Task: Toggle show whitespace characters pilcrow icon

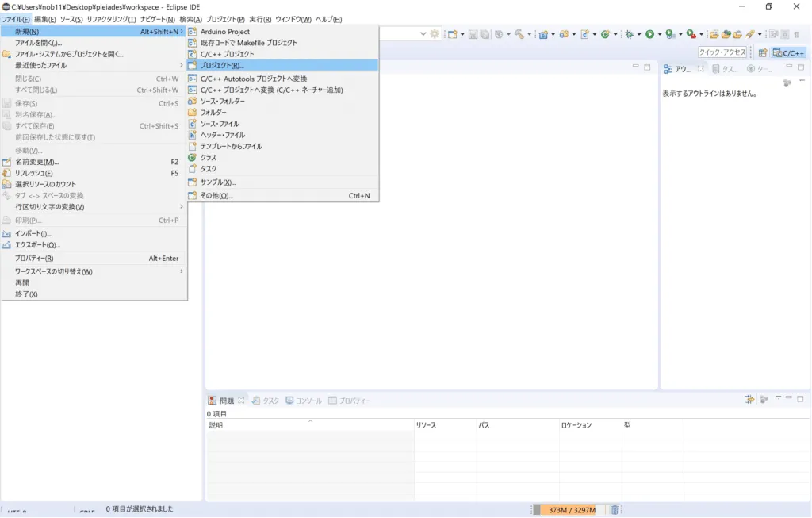Action: [x=796, y=34]
